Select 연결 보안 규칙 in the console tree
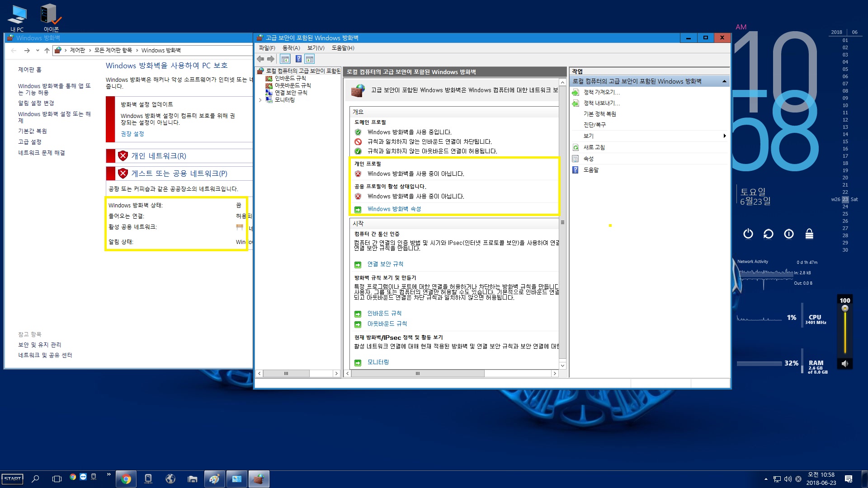 pos(291,93)
